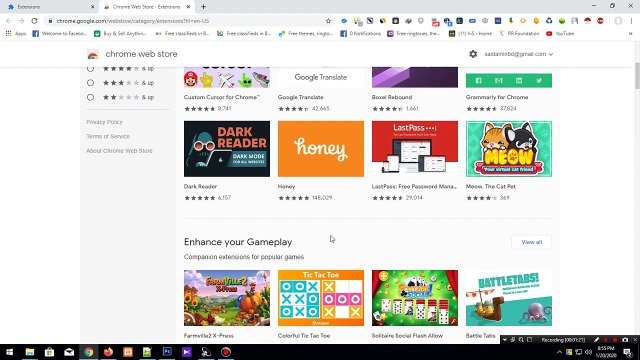Screen dimensions: 640x360
Task: Click the recorder camera snapshot icon
Action: pyautogui.click(x=625, y=340)
